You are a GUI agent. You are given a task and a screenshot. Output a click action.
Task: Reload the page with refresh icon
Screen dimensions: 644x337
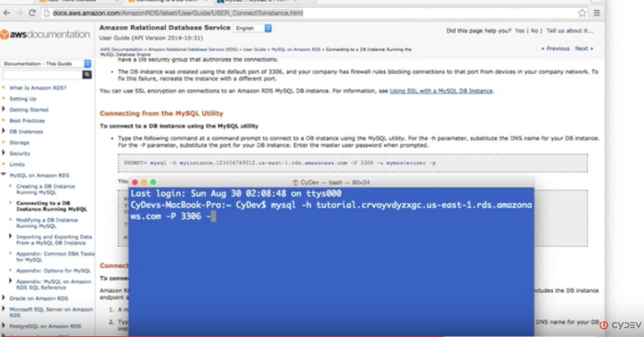32,13
